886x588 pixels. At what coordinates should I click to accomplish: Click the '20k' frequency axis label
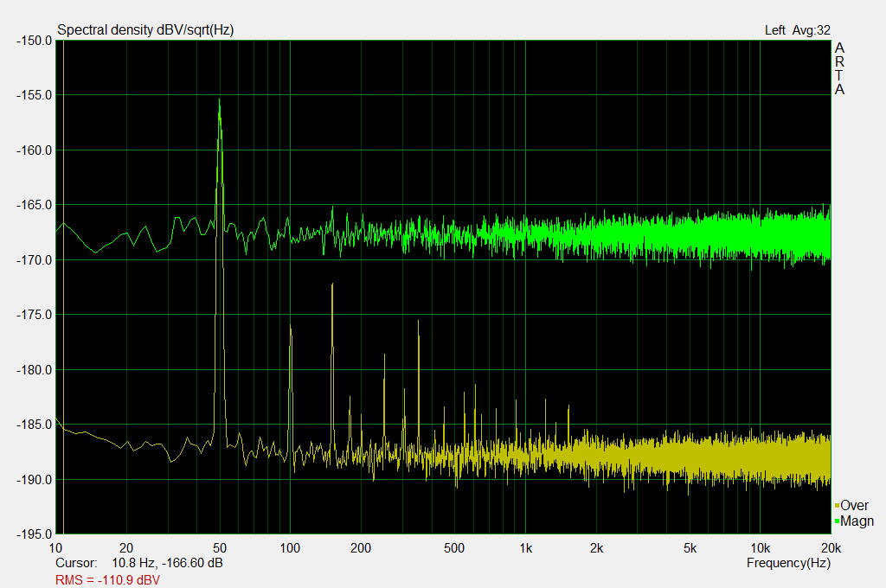pyautogui.click(x=831, y=548)
